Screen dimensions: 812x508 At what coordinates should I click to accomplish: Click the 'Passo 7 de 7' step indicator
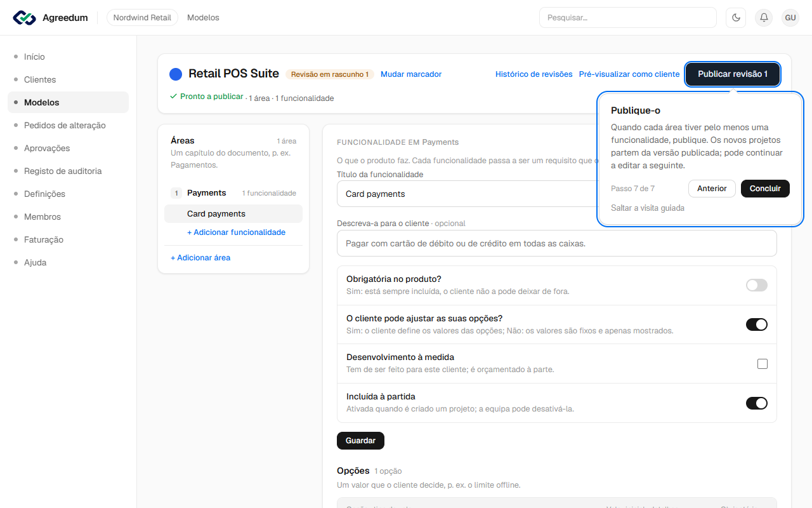point(632,189)
